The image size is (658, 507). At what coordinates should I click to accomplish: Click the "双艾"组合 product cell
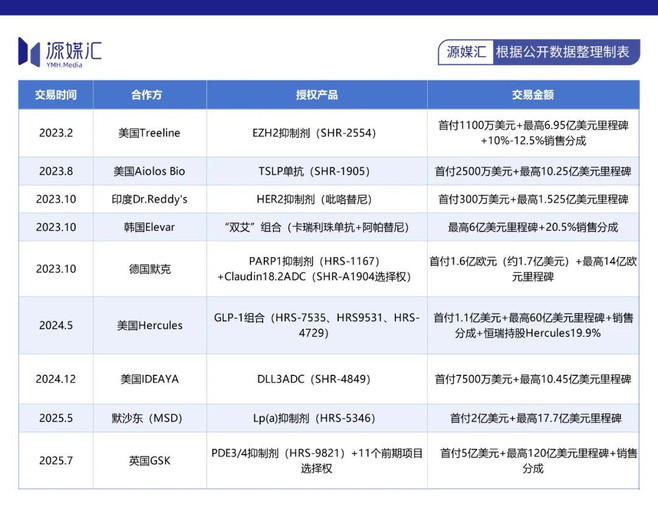click(x=317, y=227)
